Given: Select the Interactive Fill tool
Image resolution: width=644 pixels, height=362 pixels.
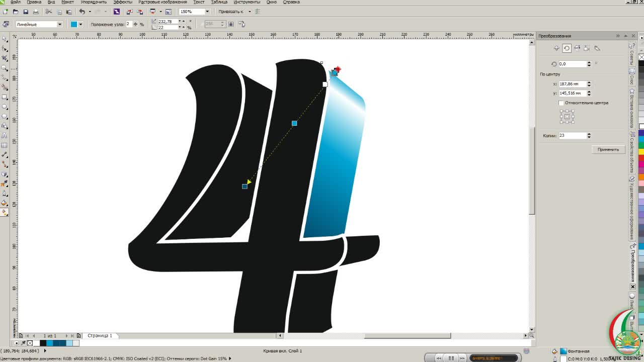Looking at the screenshot, I should click(5, 212).
